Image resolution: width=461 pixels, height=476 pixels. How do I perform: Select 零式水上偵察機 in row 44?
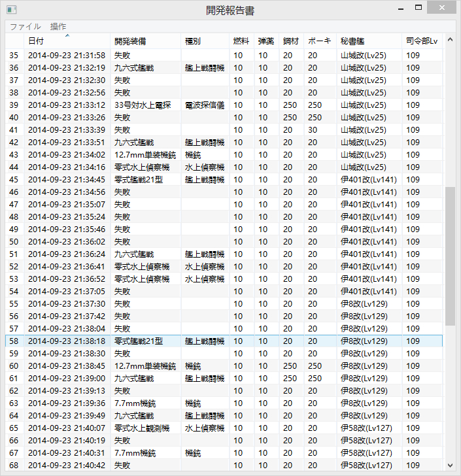point(142,167)
